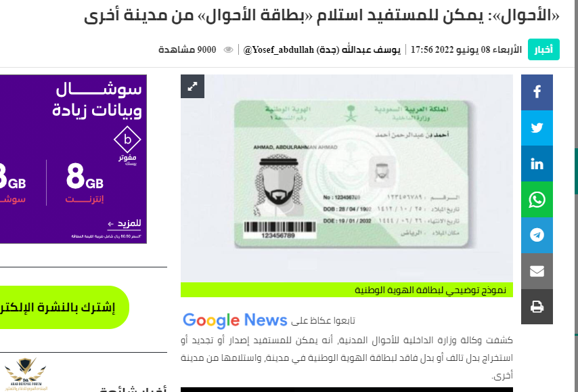The height and width of the screenshot is (392, 578).
Task: Subscribe to the newsletter green button
Action: [x=62, y=307]
